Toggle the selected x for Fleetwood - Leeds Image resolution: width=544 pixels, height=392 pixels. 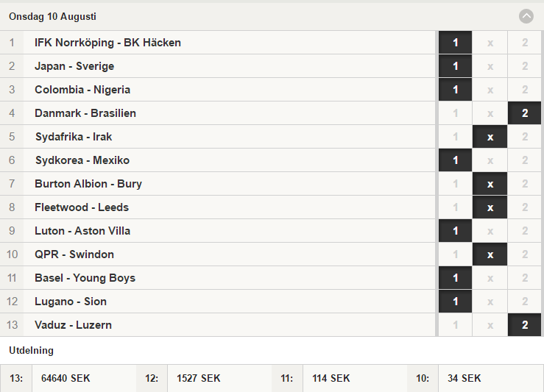(490, 207)
